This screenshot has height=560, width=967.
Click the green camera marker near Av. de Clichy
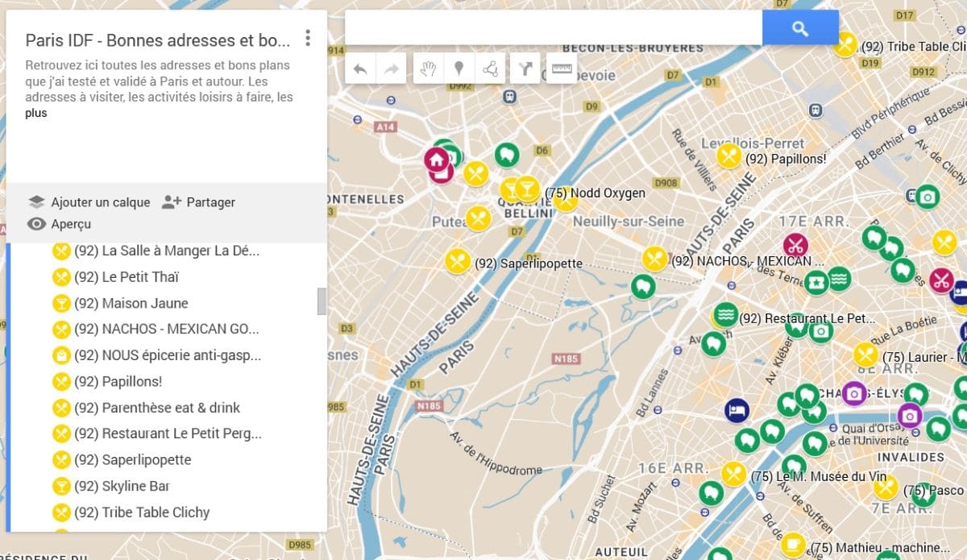tap(927, 196)
